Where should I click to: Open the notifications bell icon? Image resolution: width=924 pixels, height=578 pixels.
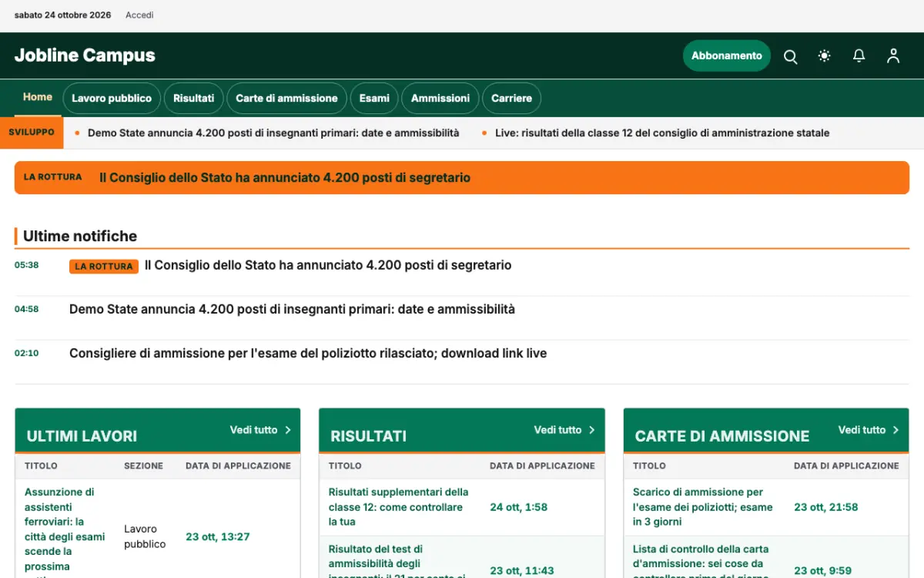[x=859, y=56]
